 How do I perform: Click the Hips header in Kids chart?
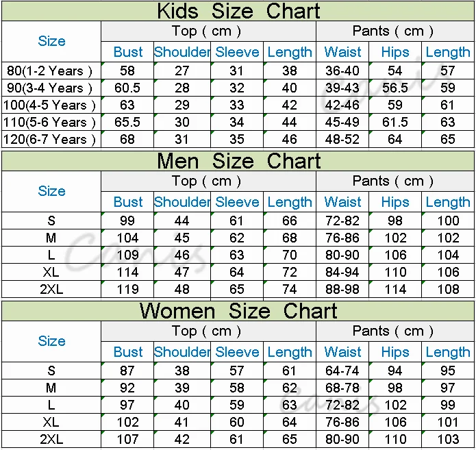tap(395, 52)
